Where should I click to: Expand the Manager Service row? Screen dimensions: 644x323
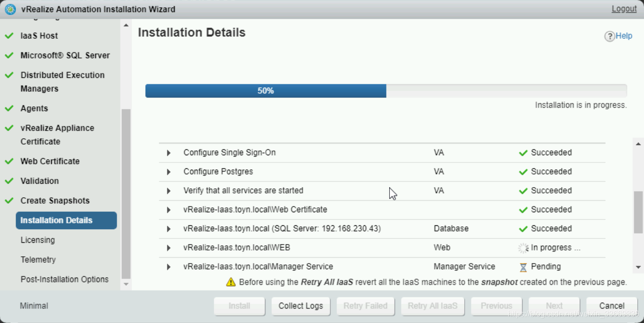(x=169, y=267)
